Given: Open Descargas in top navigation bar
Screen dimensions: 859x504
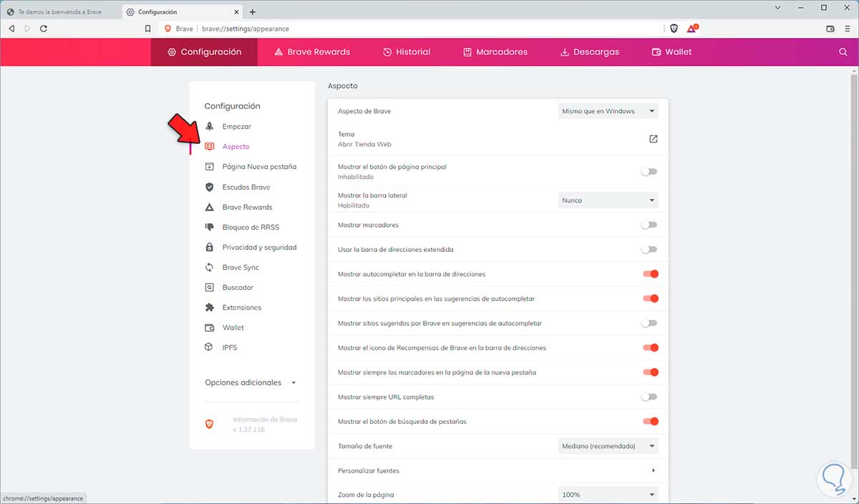Looking at the screenshot, I should (x=590, y=52).
